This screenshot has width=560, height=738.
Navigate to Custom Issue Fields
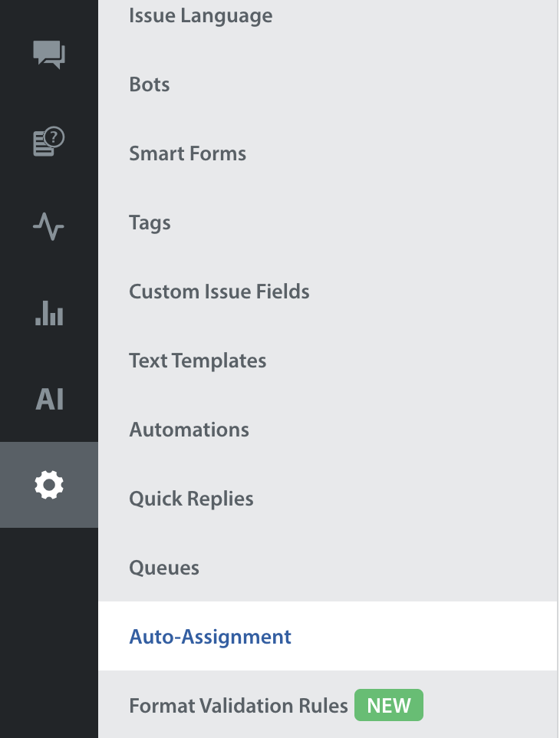pyautogui.click(x=219, y=292)
